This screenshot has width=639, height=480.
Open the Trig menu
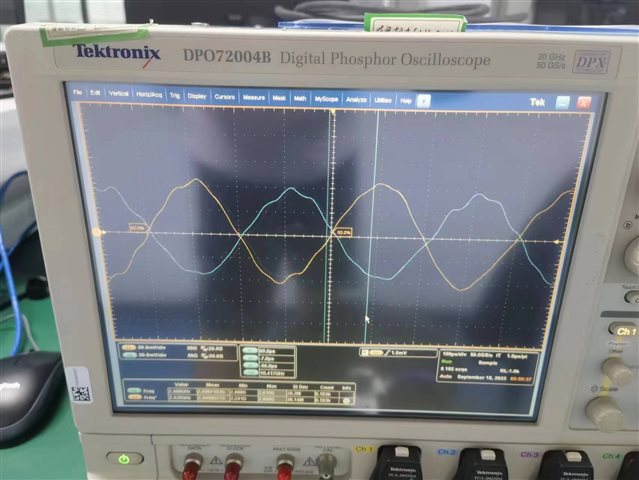[174, 95]
